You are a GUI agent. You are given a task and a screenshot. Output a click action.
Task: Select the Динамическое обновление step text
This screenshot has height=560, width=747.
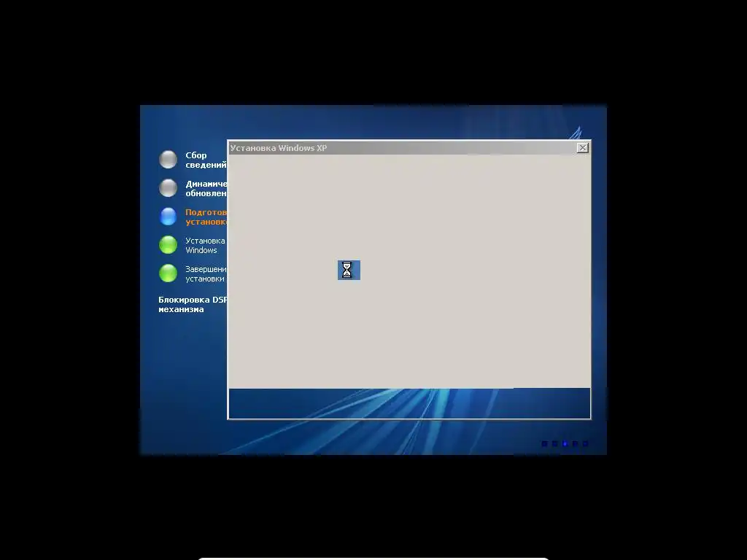point(206,189)
